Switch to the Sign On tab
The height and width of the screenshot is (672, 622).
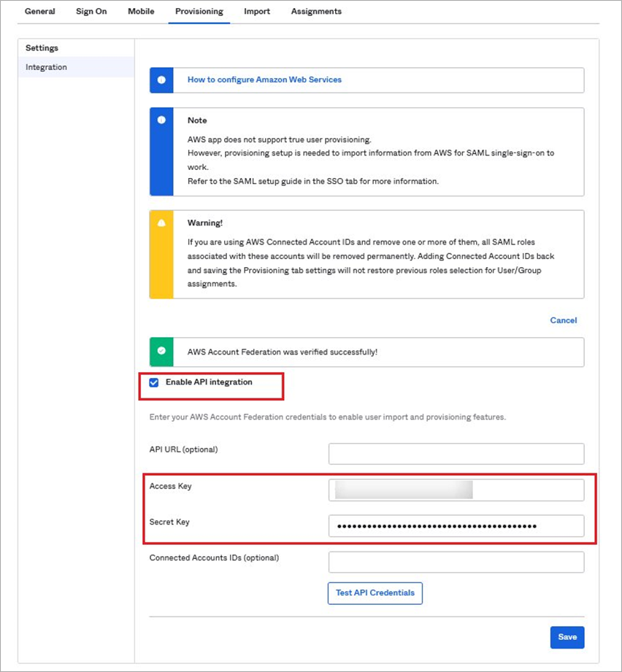point(91,12)
